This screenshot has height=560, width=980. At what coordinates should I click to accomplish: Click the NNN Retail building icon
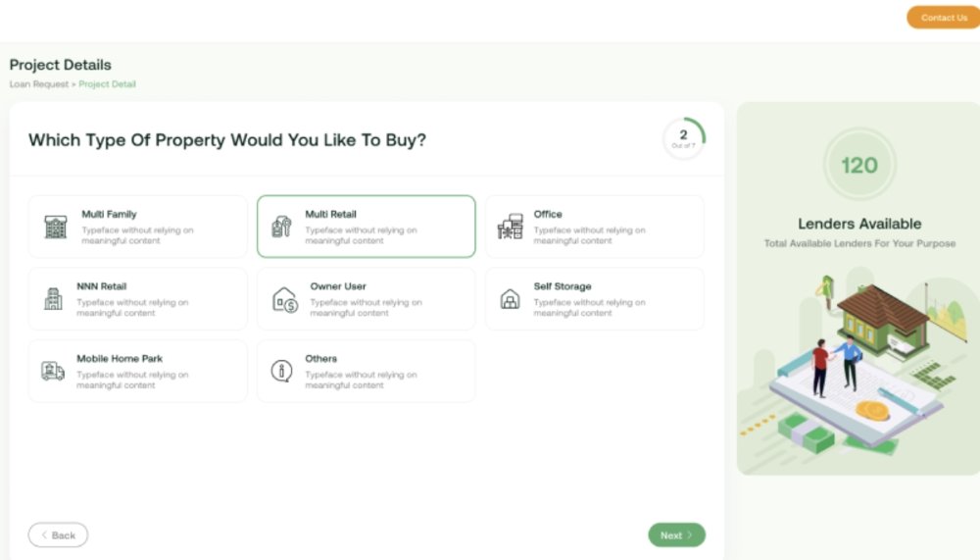coord(53,299)
